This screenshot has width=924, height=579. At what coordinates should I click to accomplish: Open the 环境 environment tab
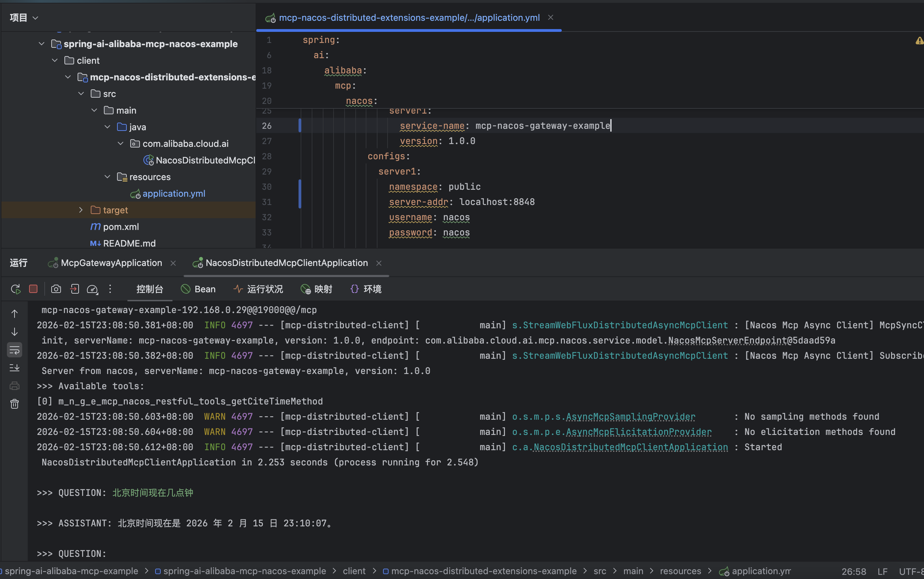(366, 289)
